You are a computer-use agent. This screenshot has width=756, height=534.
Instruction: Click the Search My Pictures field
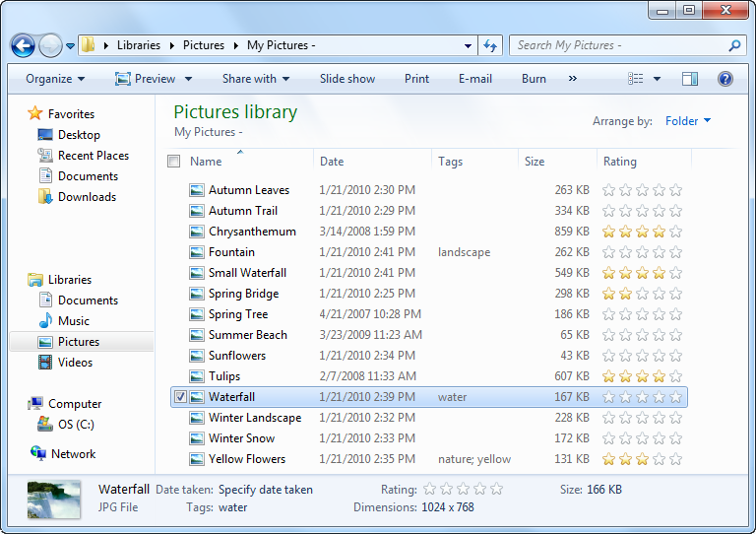click(x=618, y=45)
